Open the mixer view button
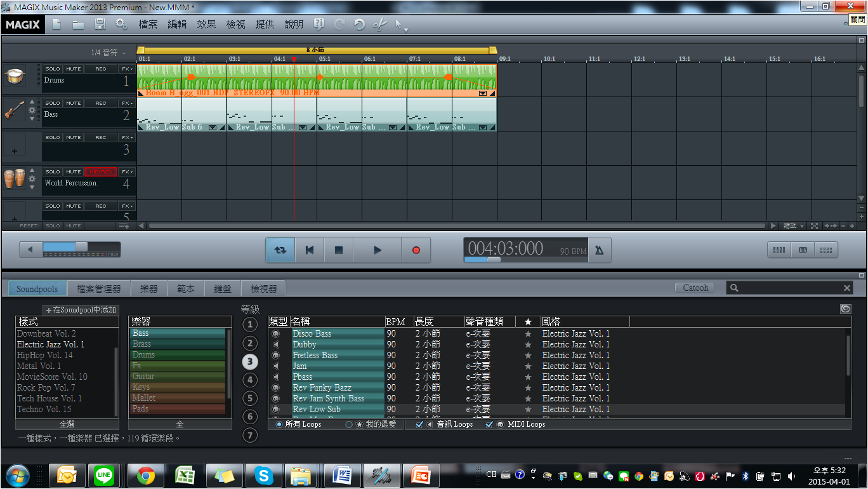This screenshot has height=489, width=868. (x=779, y=250)
